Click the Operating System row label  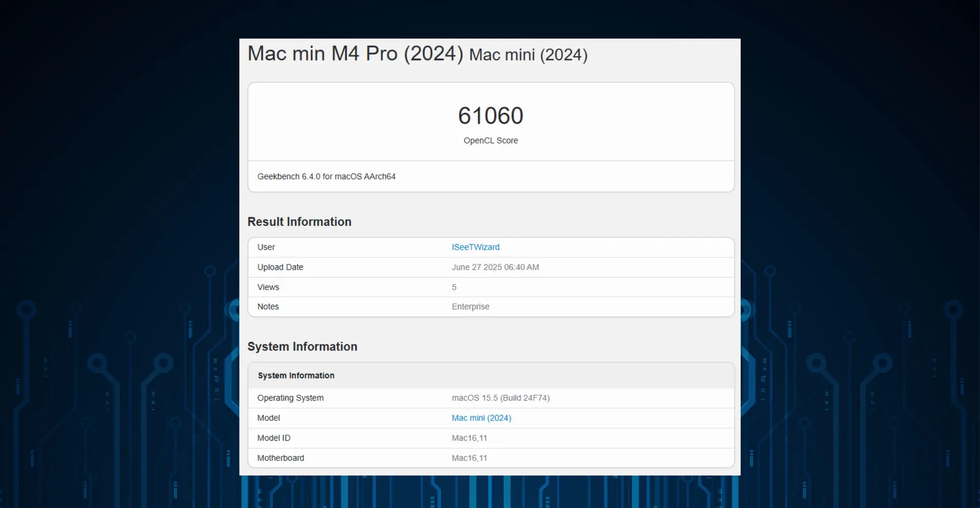[290, 398]
